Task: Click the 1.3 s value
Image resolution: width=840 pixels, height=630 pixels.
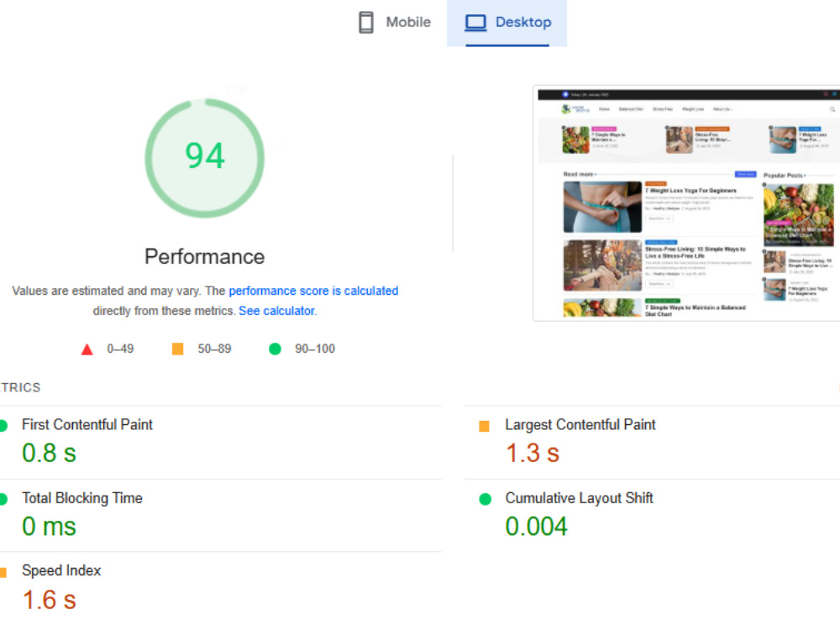Action: click(533, 454)
